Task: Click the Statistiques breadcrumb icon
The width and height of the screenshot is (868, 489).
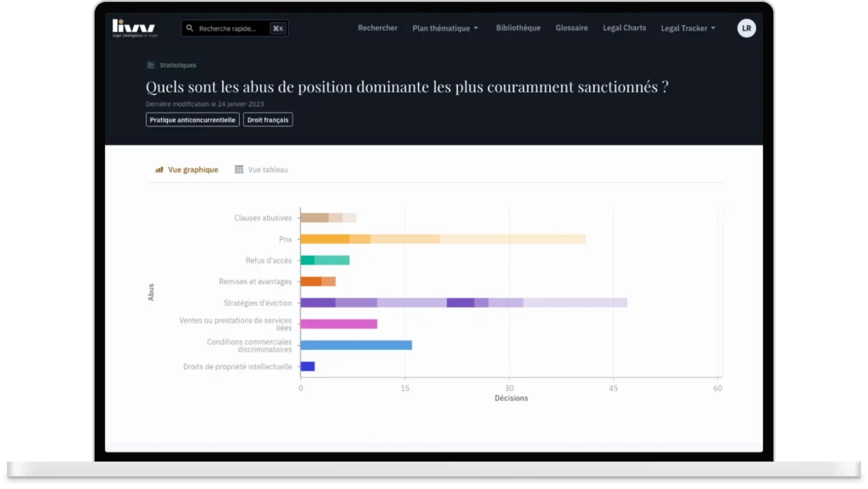Action: (151, 65)
